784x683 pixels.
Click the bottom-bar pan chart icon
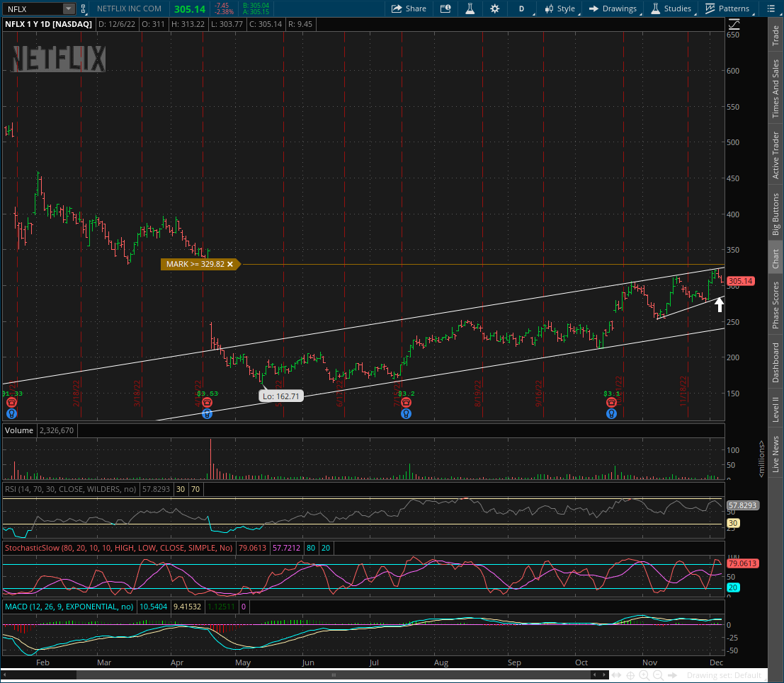tap(616, 675)
